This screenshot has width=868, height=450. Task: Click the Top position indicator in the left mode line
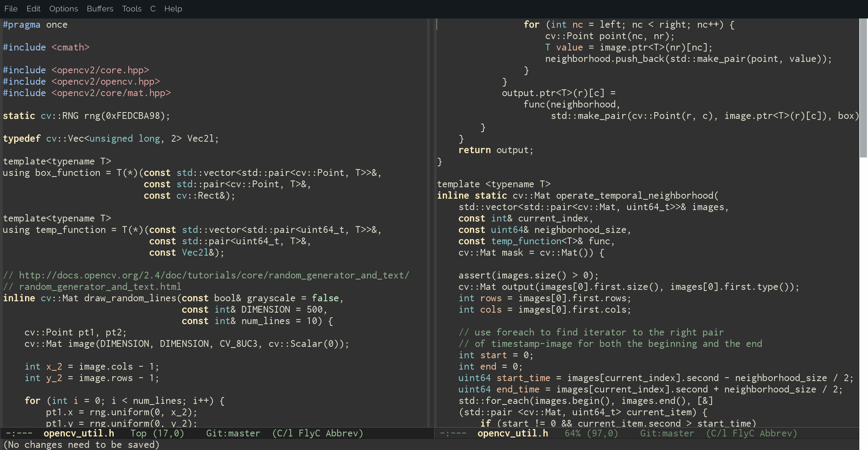point(138,433)
